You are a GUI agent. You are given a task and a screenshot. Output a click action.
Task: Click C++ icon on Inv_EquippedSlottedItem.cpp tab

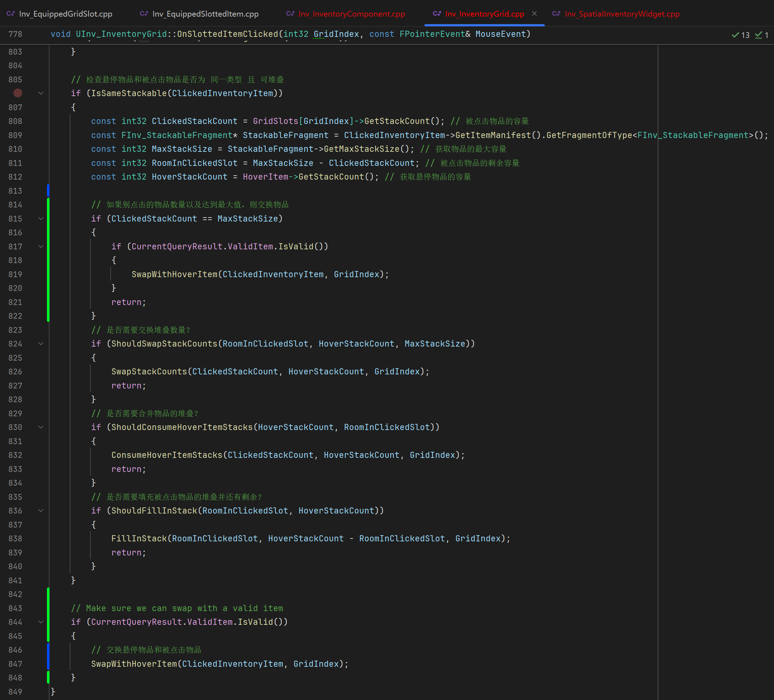pyautogui.click(x=144, y=14)
